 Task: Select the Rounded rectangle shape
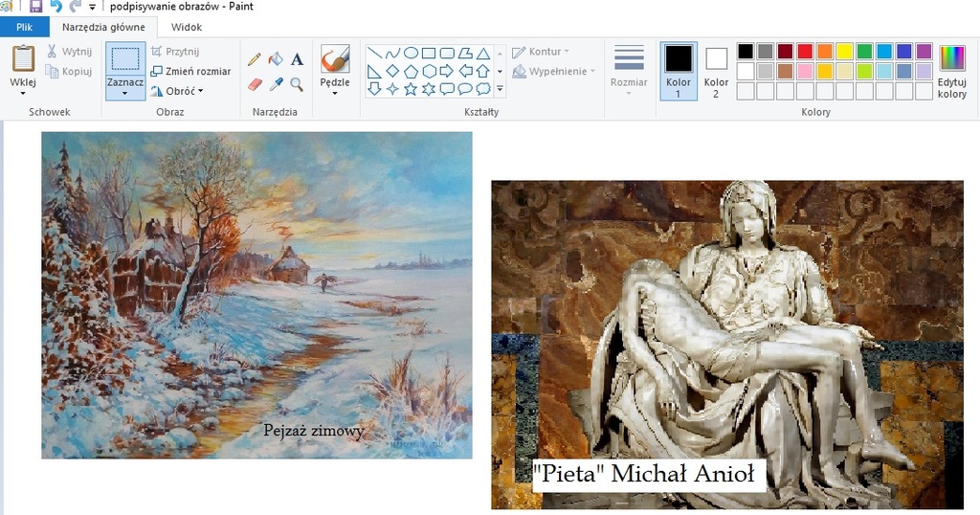(x=447, y=53)
